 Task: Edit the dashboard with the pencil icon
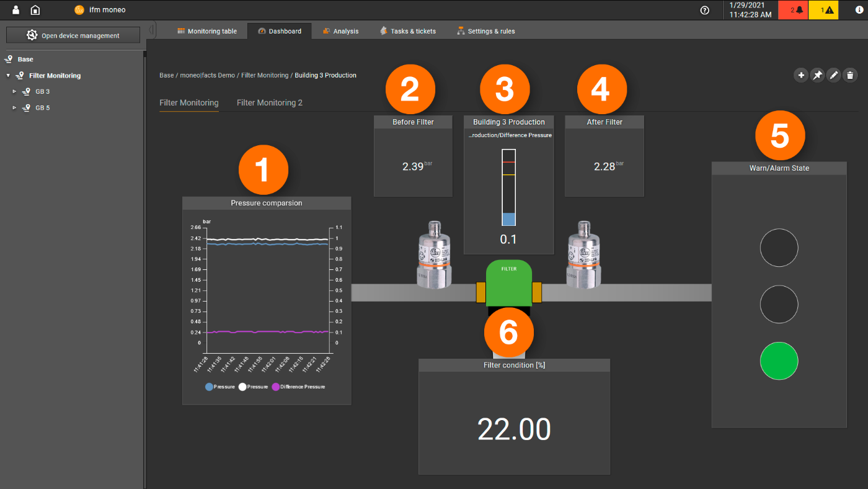point(833,74)
